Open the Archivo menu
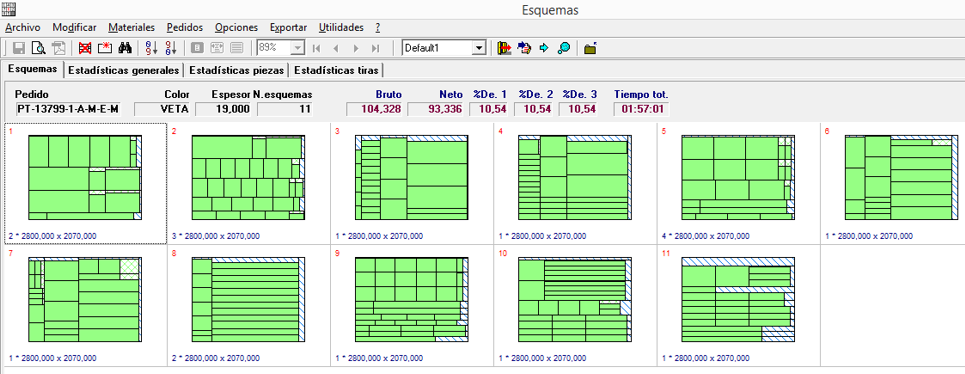Screen dimensions: 965x374 (23, 28)
